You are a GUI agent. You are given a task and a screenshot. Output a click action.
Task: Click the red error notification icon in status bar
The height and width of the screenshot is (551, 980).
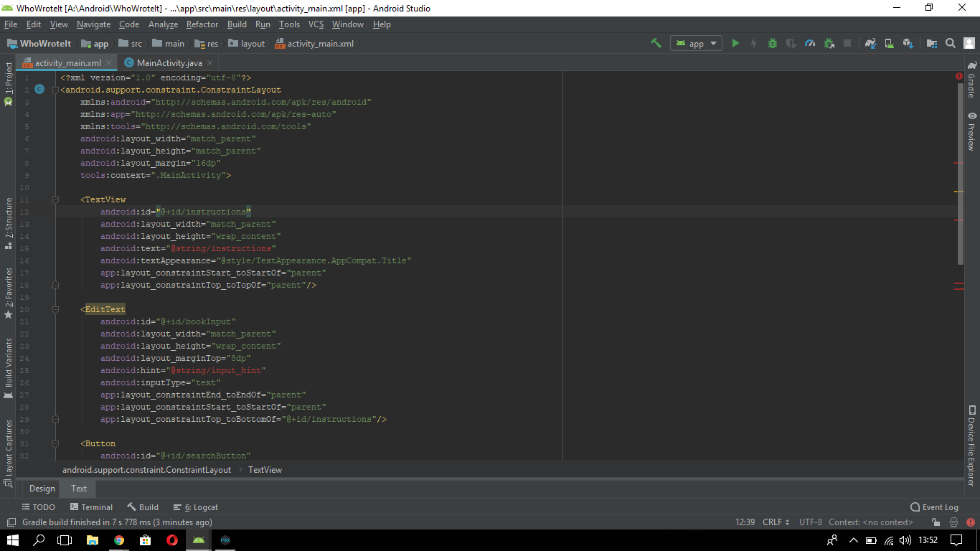[969, 522]
